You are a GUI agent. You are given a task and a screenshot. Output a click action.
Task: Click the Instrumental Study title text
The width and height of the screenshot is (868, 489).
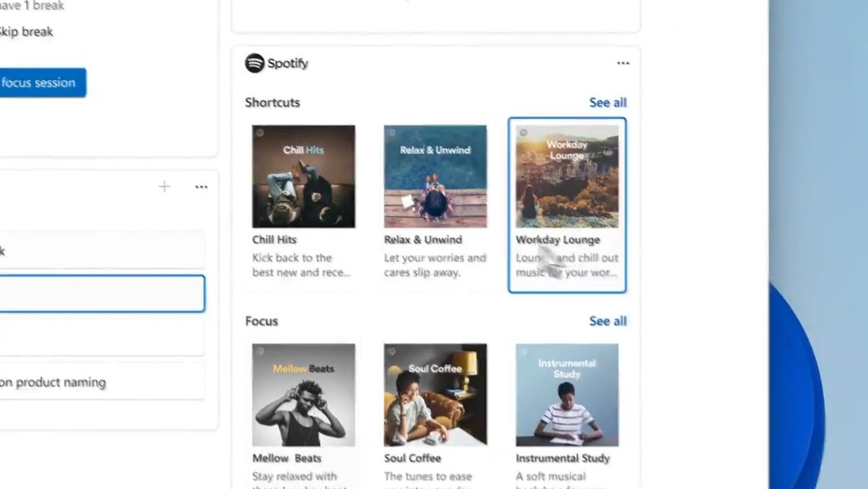[562, 458]
